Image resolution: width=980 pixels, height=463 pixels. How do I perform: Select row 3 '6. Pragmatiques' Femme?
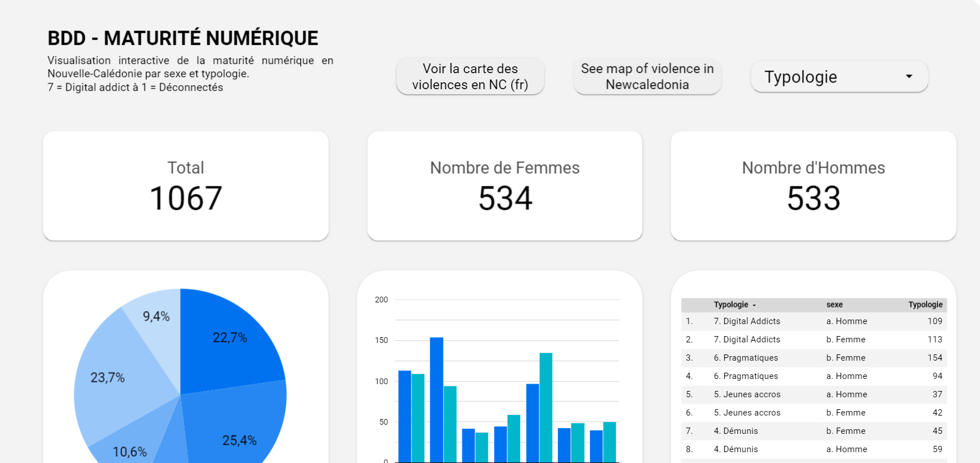[814, 358]
